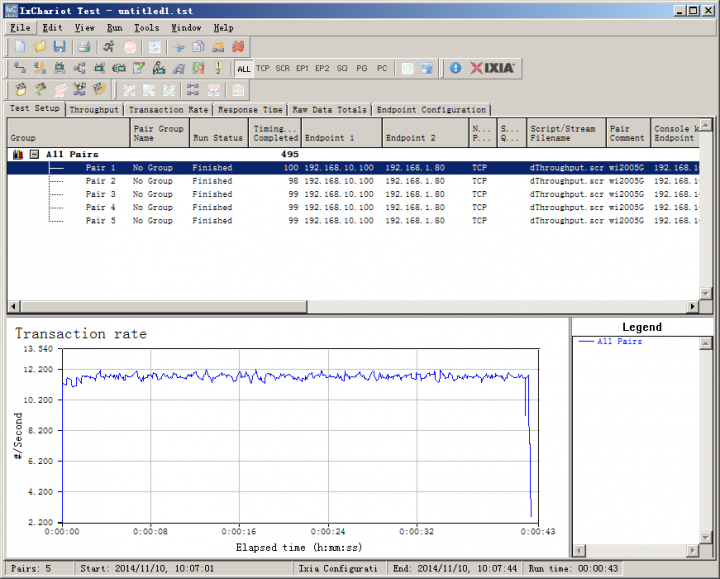Click the Endpoint 2 column header
Viewport: 720px width, 579px height.
click(x=425, y=133)
